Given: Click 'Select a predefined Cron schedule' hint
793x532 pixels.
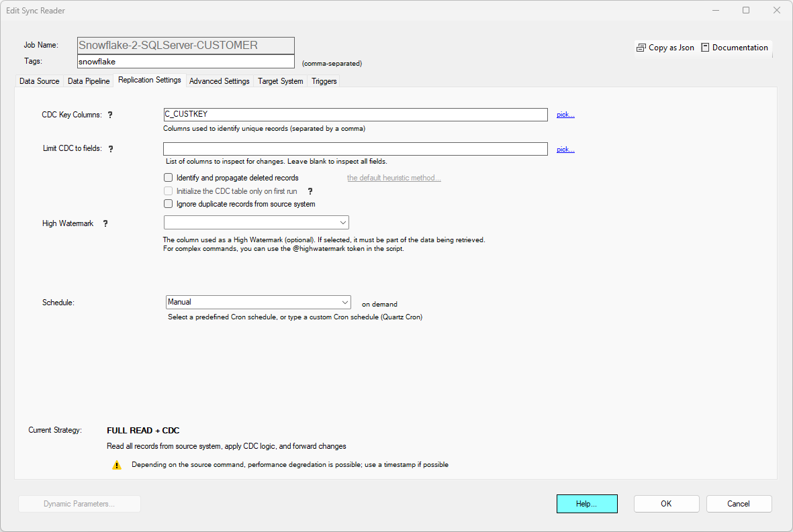Looking at the screenshot, I should (295, 317).
